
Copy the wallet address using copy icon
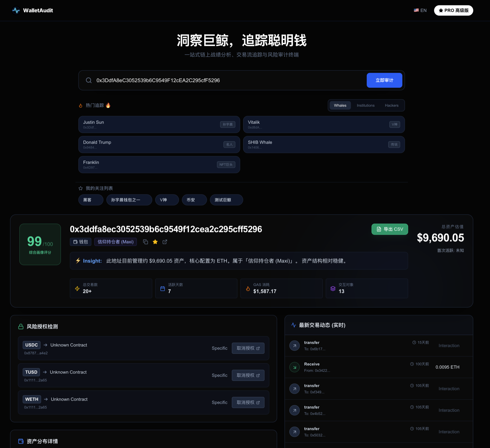click(145, 242)
